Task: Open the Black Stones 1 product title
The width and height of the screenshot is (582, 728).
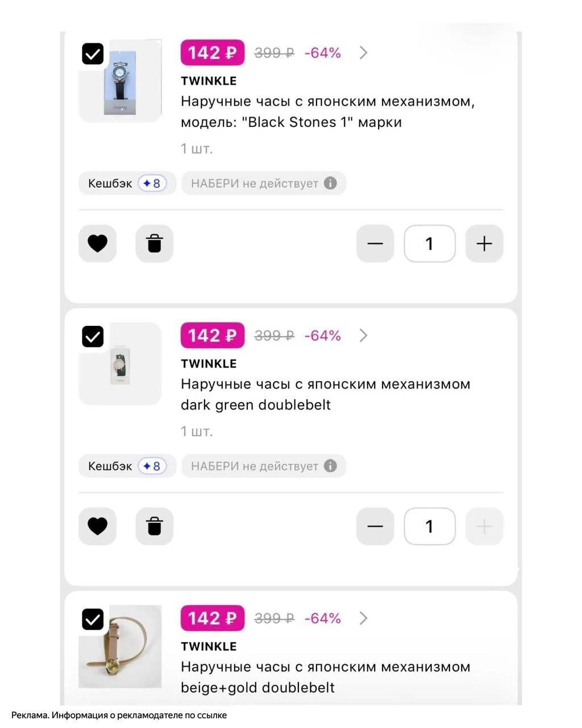Action: pyautogui.click(x=327, y=111)
